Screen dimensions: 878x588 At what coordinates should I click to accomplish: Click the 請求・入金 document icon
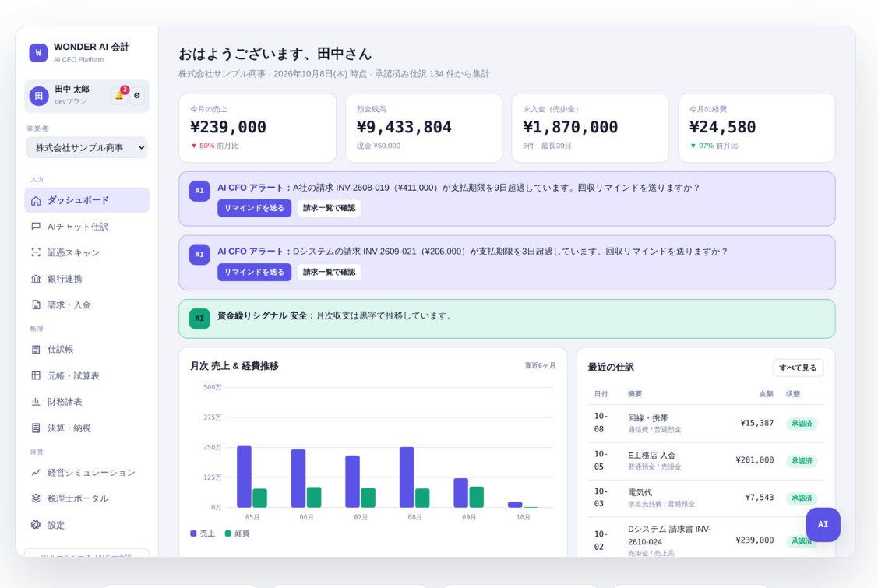pos(36,305)
